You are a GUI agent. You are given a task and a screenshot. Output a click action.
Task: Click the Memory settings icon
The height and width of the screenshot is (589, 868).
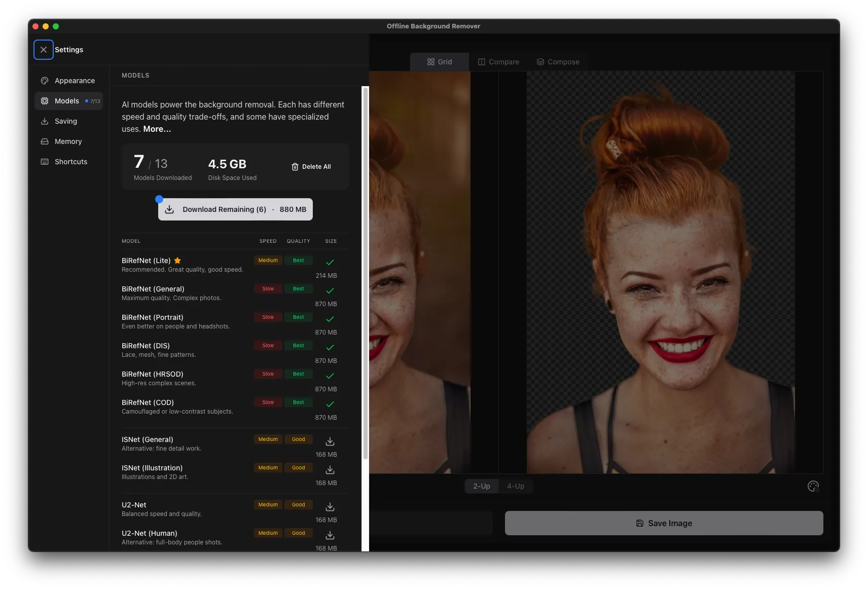[x=45, y=141]
